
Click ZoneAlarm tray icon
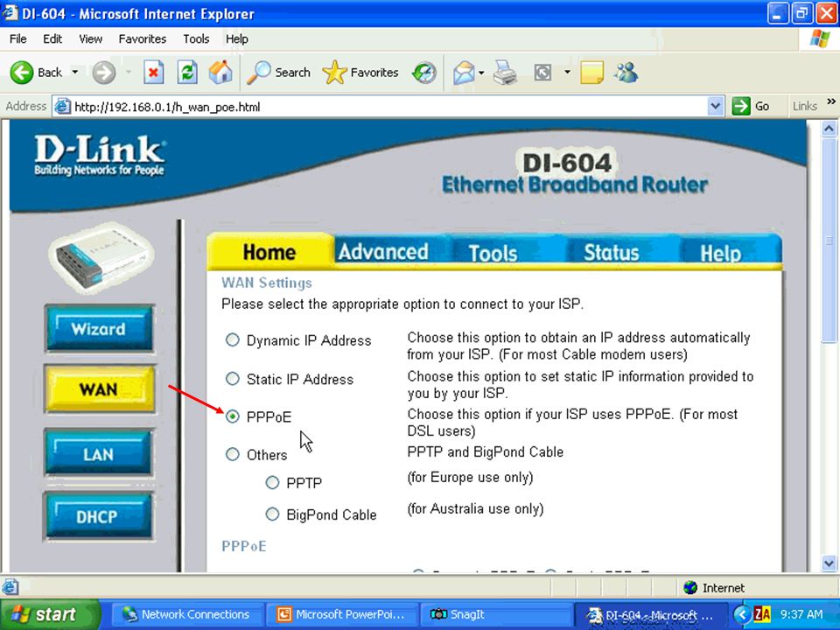(762, 614)
